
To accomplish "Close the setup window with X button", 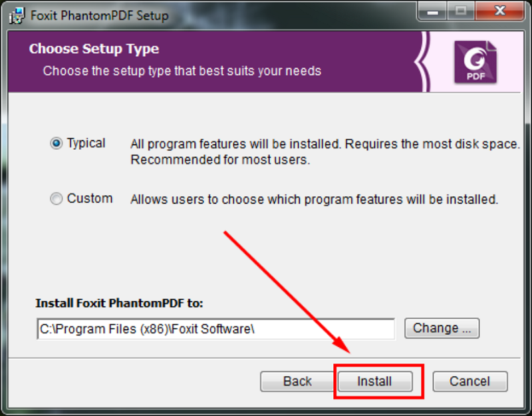I will pyautogui.click(x=498, y=11).
